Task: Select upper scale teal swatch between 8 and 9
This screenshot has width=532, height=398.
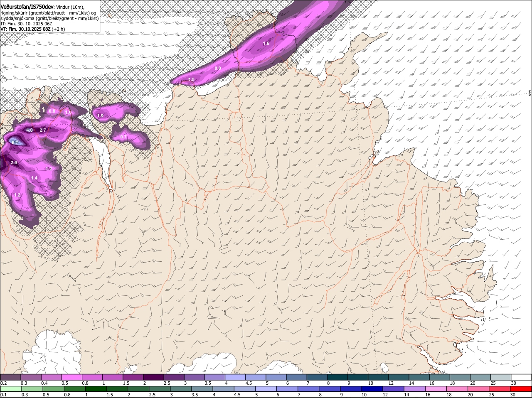Action: (x=338, y=377)
